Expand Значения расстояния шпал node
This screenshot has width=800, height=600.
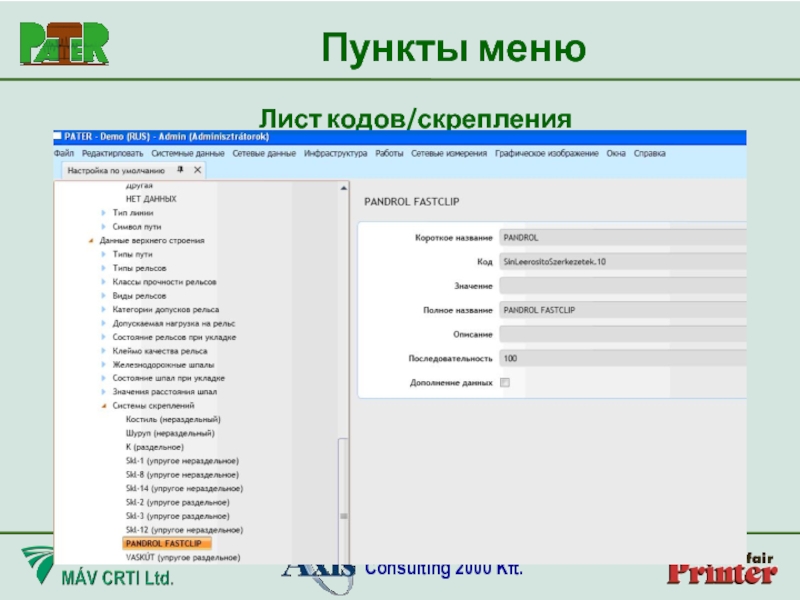[104, 392]
